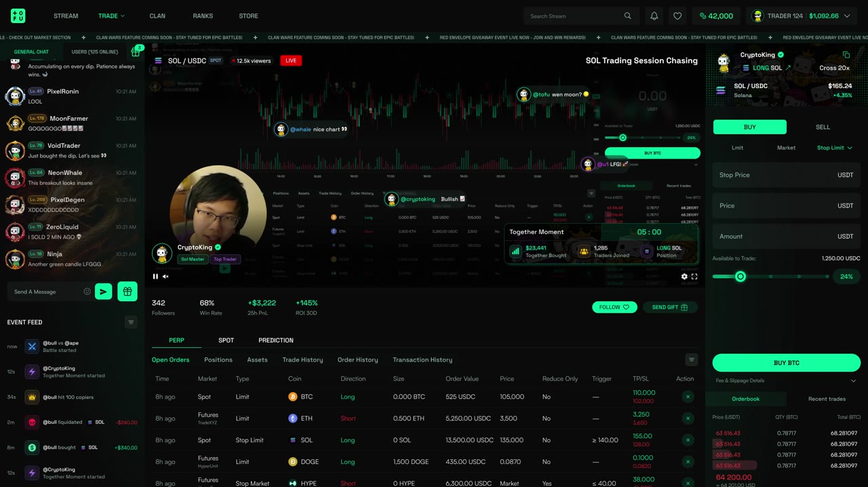Open notifications bell icon
Screen dimensions: 868x487
point(654,16)
